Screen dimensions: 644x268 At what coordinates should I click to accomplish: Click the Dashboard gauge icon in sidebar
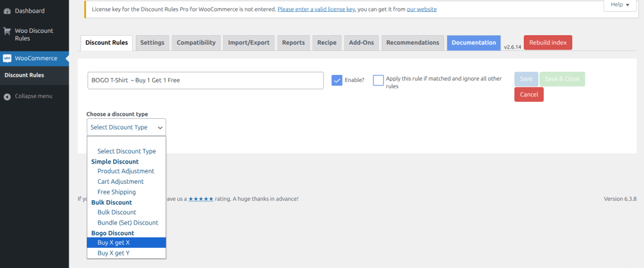(7, 11)
